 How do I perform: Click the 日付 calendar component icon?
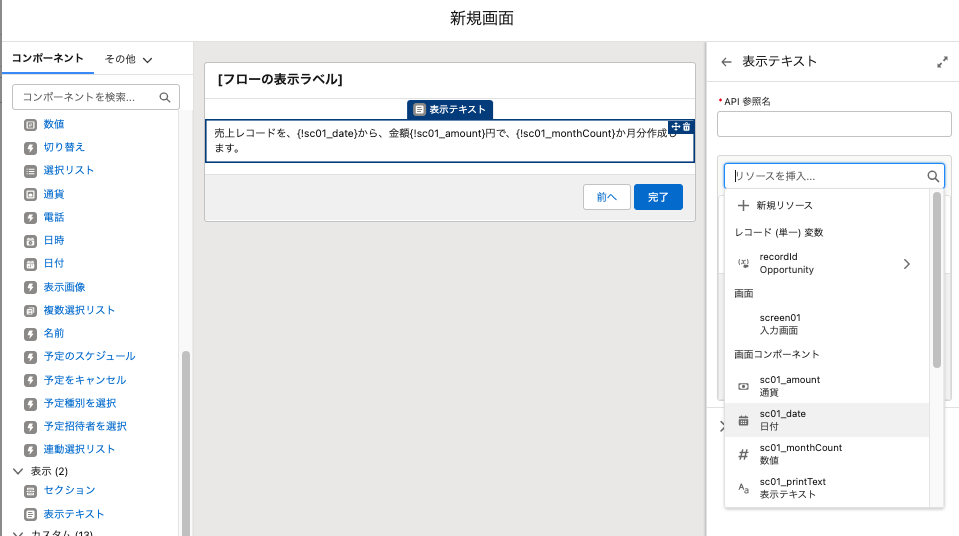pyautogui.click(x=31, y=264)
